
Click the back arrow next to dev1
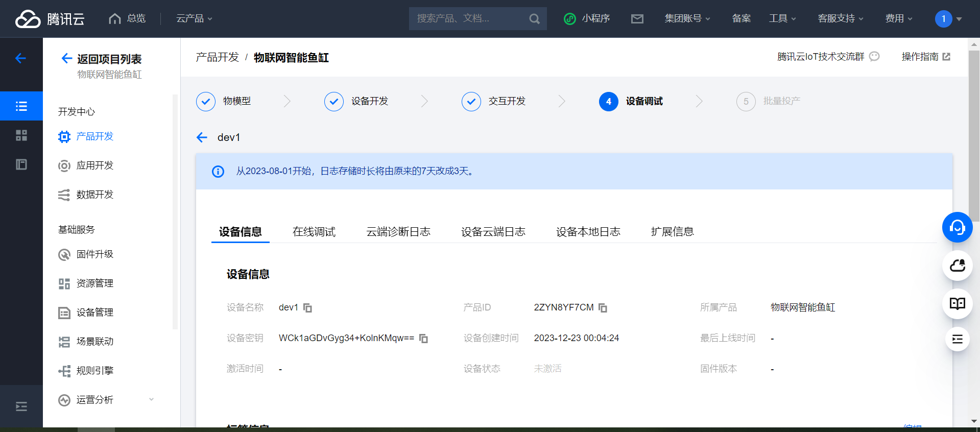pyautogui.click(x=202, y=137)
